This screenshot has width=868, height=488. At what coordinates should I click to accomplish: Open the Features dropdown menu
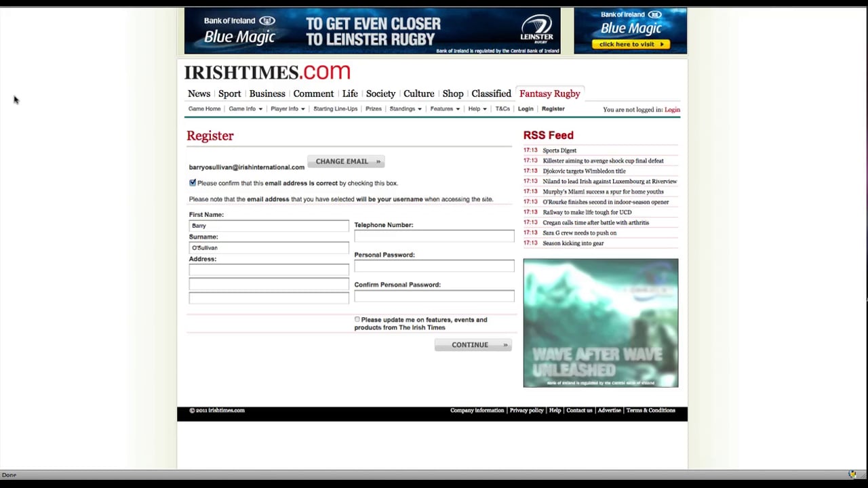[445, 108]
